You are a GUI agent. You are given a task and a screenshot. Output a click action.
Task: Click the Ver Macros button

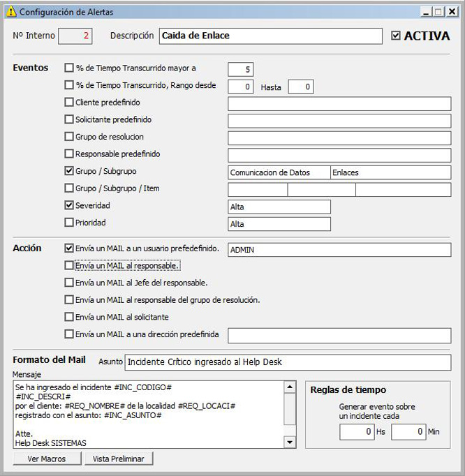47,459
